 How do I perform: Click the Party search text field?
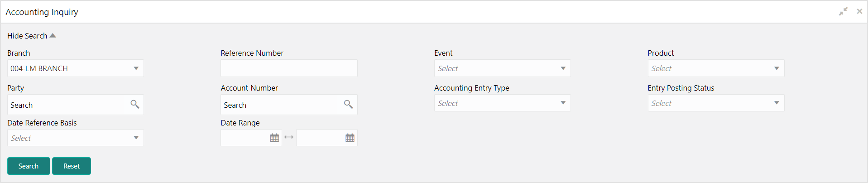pyautogui.click(x=68, y=105)
